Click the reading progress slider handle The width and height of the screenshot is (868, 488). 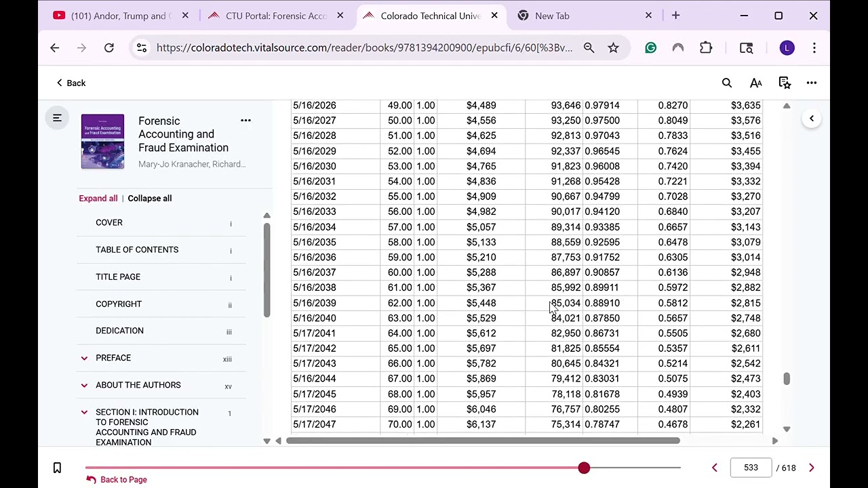(x=584, y=468)
